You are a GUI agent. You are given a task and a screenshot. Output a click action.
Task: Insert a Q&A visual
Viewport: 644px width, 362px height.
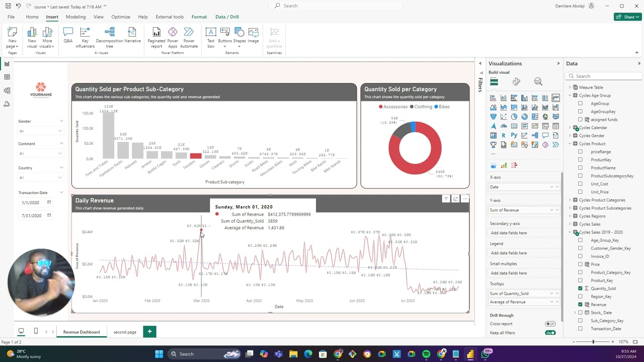click(68, 35)
